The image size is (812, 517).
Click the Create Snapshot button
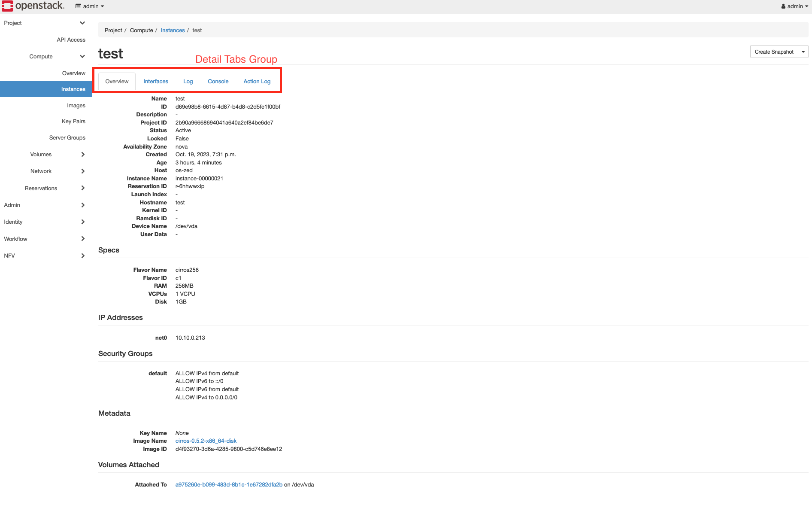pos(774,52)
